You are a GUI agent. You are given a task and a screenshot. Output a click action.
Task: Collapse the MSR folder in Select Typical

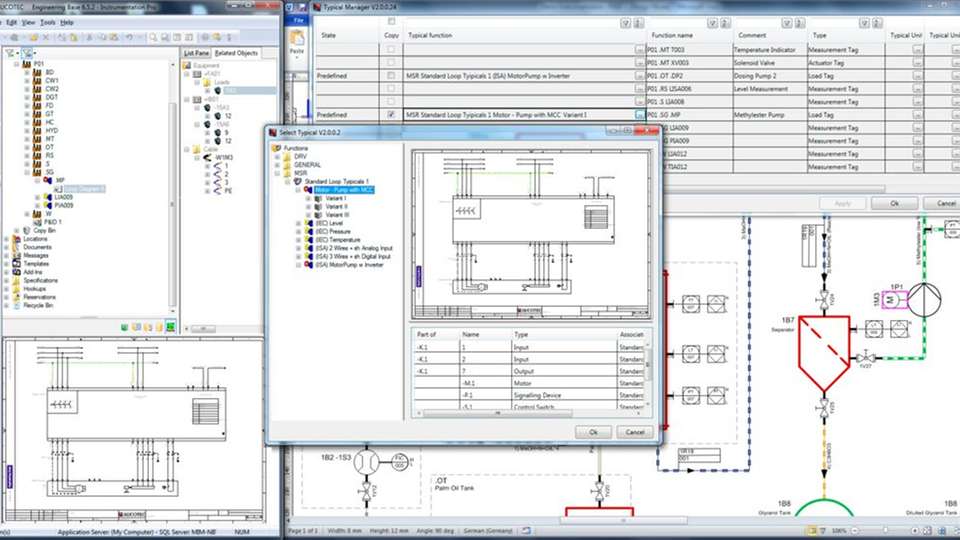pos(277,173)
